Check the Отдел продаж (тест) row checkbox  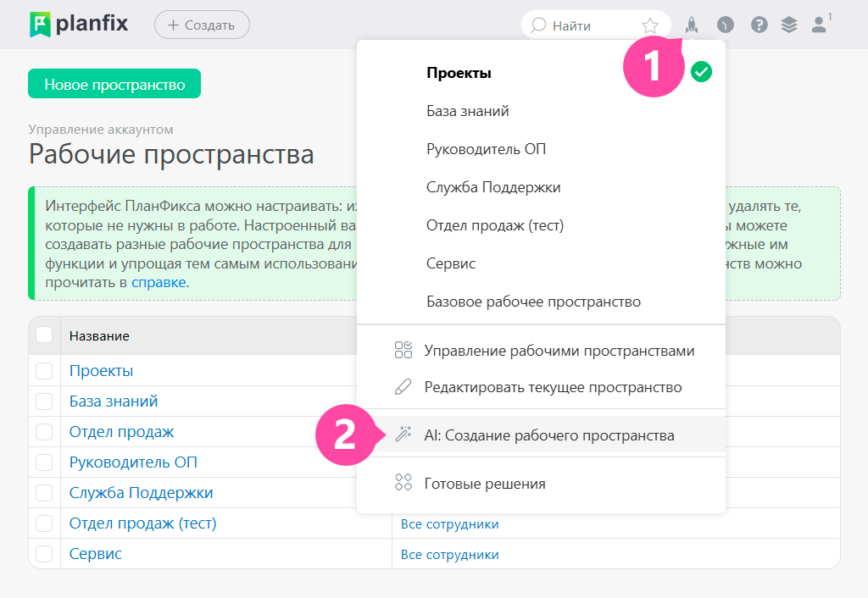click(44, 523)
